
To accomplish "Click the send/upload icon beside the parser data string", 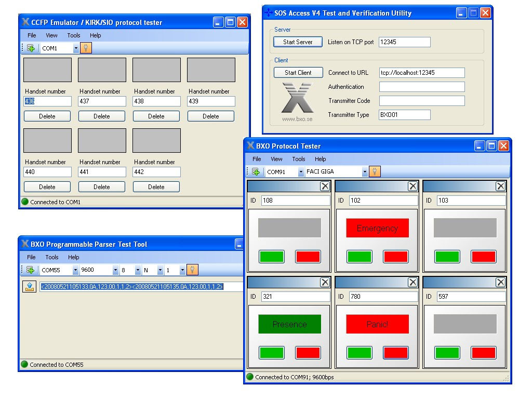I will [x=30, y=287].
